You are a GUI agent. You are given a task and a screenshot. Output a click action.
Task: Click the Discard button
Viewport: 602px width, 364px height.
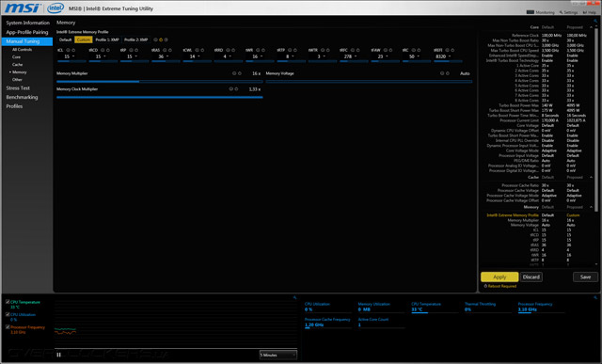pos(531,277)
